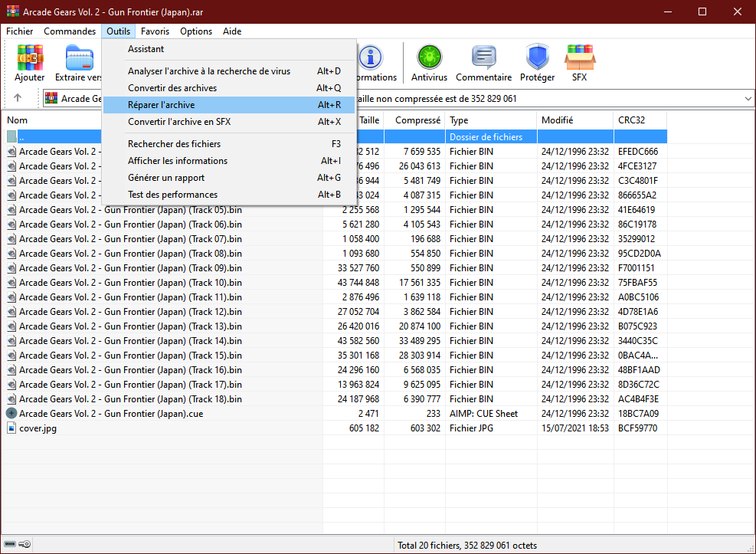Select Gun Frontier (Japan) (Track 17).bin

pos(131,385)
